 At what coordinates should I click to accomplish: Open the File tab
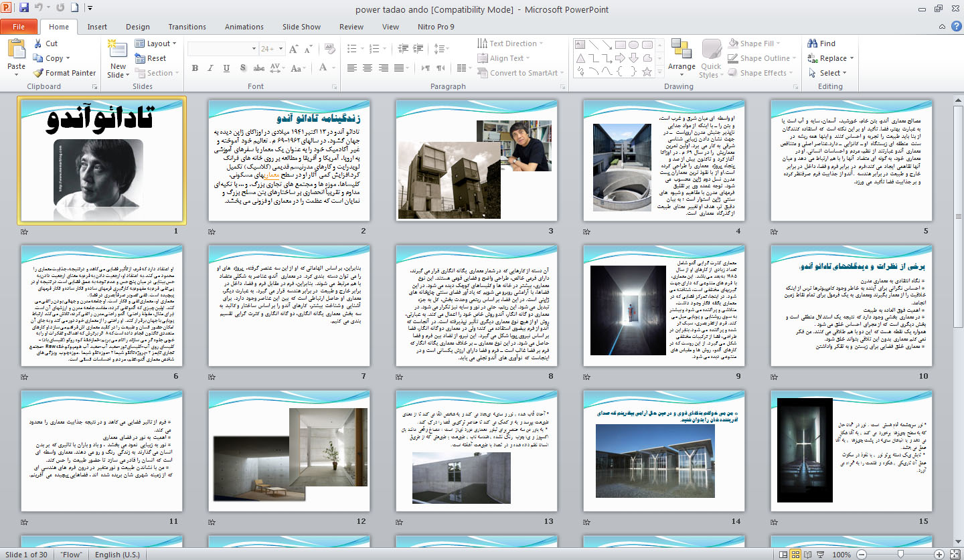pyautogui.click(x=19, y=27)
